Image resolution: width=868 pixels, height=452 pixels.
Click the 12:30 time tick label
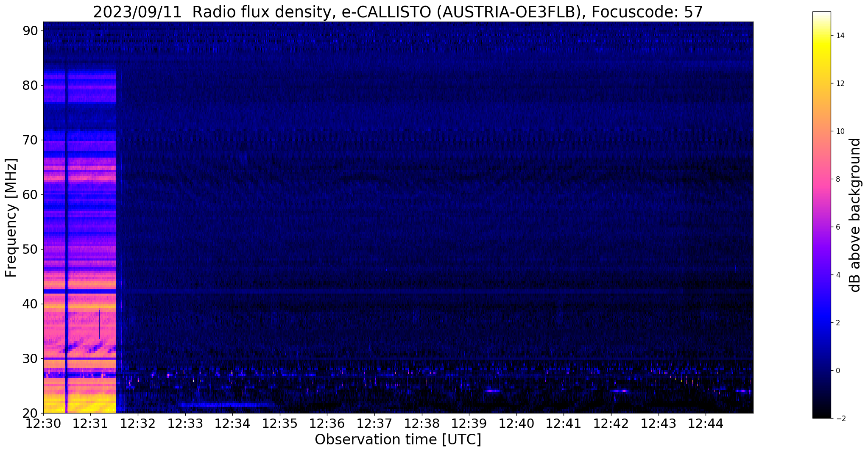(x=43, y=423)
